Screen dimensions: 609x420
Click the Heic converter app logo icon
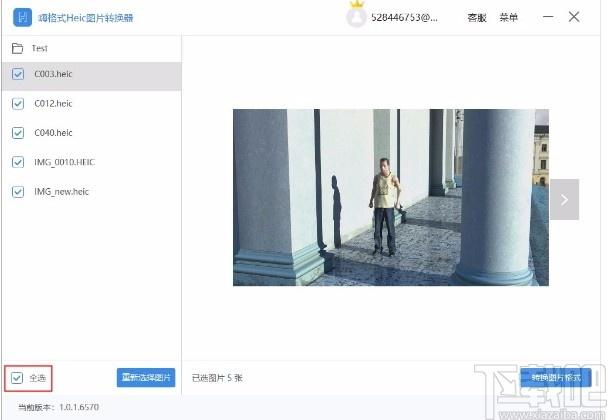pyautogui.click(x=23, y=17)
